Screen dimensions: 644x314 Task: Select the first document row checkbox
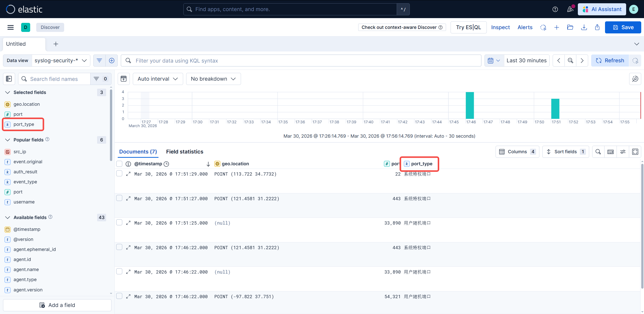(119, 174)
